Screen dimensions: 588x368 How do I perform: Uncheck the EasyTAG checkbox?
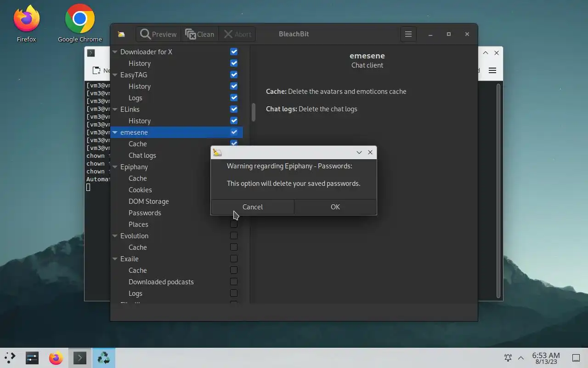click(234, 75)
